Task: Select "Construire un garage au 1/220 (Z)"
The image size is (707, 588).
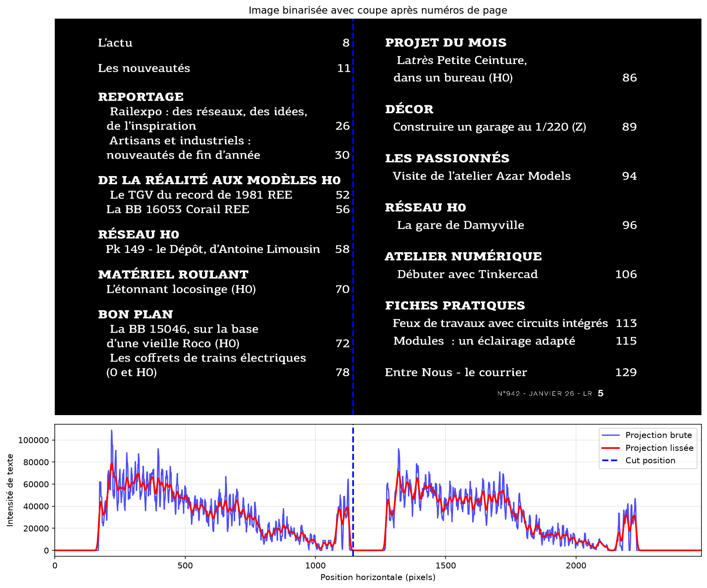Action: 490,127
